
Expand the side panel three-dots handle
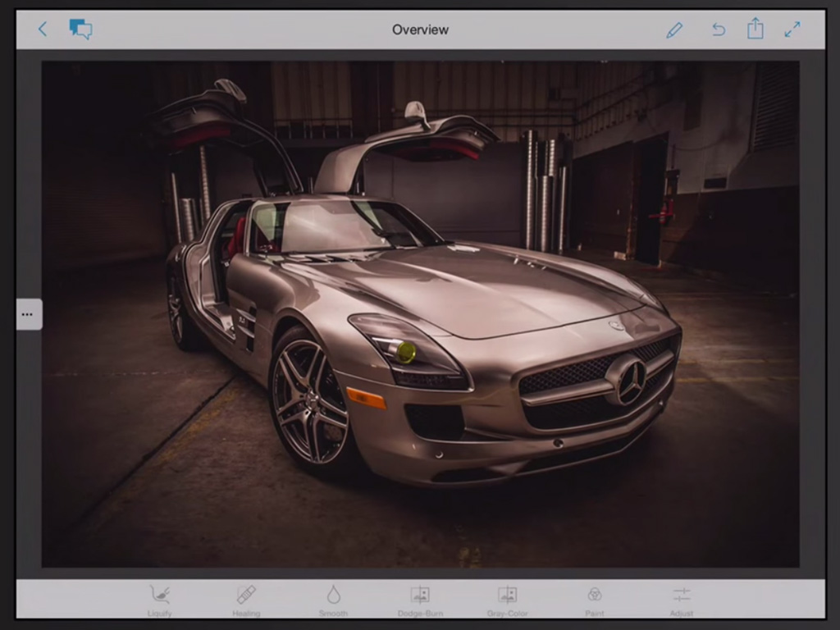coord(29,314)
